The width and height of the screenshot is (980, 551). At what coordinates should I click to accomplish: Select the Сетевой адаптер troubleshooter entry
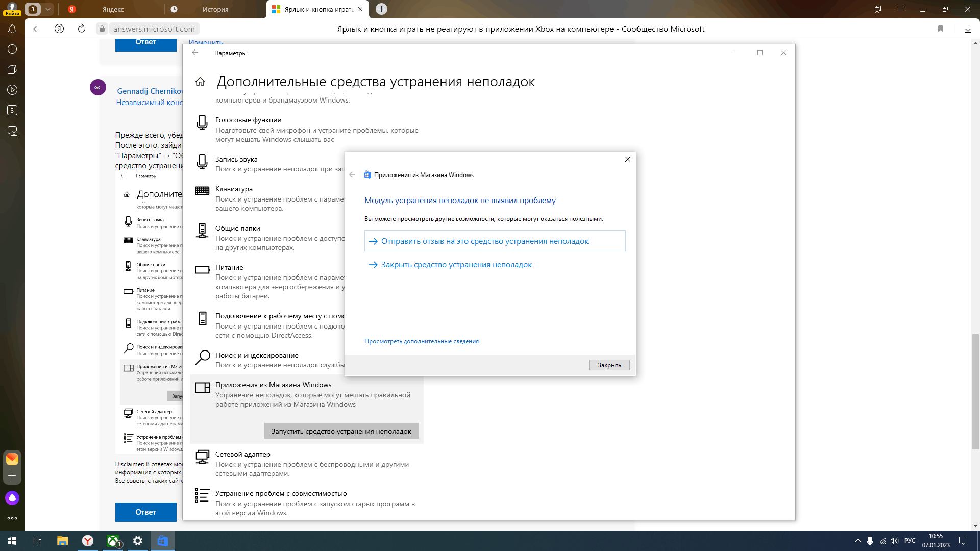tap(306, 464)
